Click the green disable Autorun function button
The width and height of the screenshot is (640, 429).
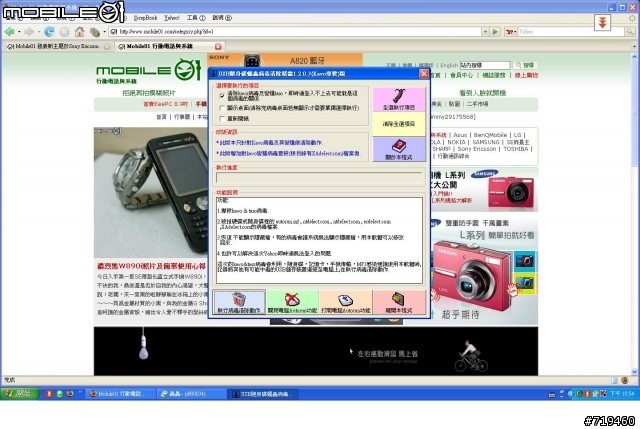(x=292, y=302)
